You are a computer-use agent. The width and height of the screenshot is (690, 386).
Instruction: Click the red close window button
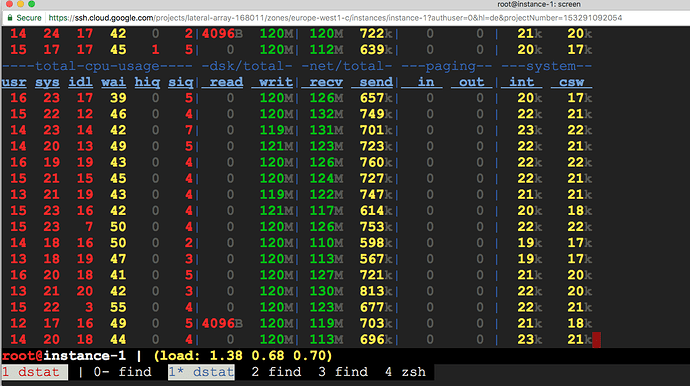click(x=9, y=4)
